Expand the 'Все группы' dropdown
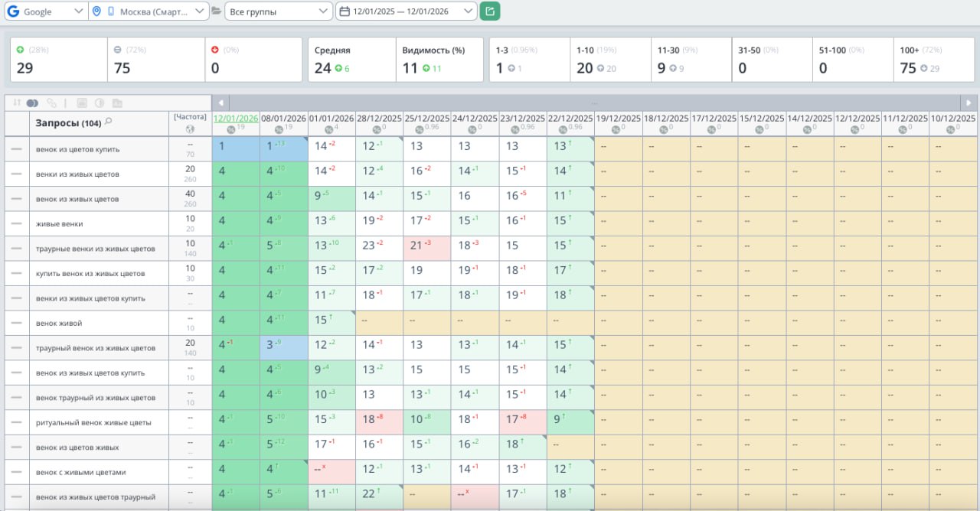The width and height of the screenshot is (980, 511). [279, 11]
